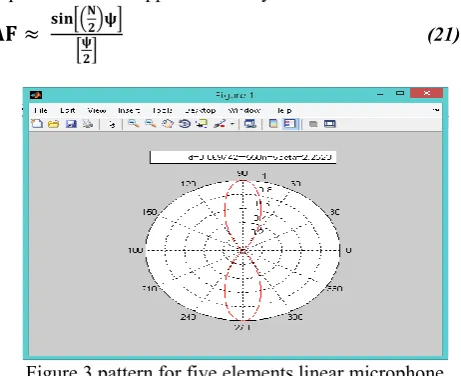The height and width of the screenshot is (376, 461).
Task: Select the Edit Plot arrow tool
Action: (112, 124)
